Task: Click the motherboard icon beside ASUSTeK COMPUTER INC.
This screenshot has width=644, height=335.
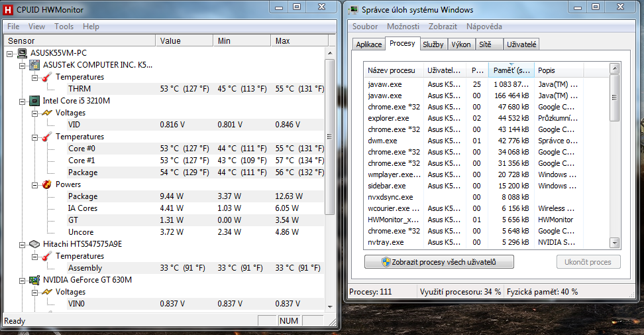Action: point(34,65)
